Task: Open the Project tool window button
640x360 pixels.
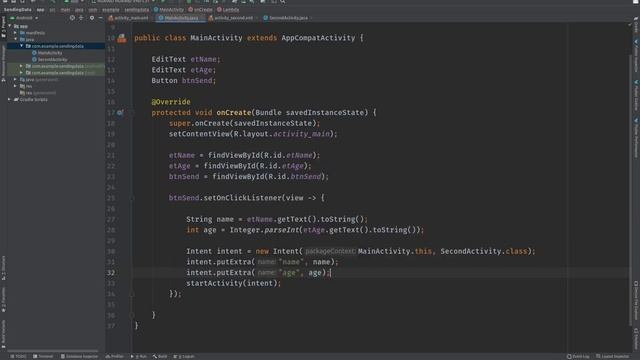Action: (3, 27)
